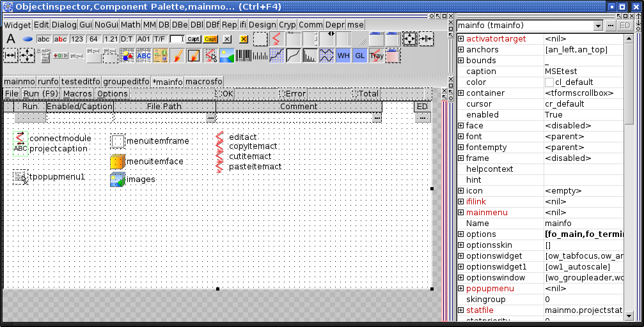Click the menuitemface component icon
Screen dimensions: 644x327
[x=117, y=161]
